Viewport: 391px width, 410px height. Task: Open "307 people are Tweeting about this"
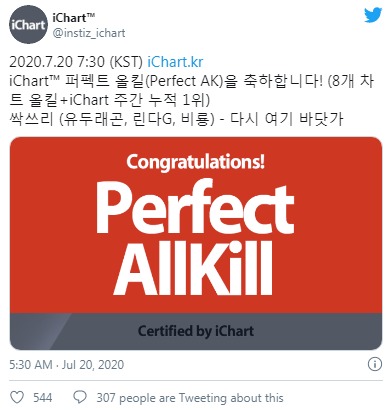click(190, 398)
